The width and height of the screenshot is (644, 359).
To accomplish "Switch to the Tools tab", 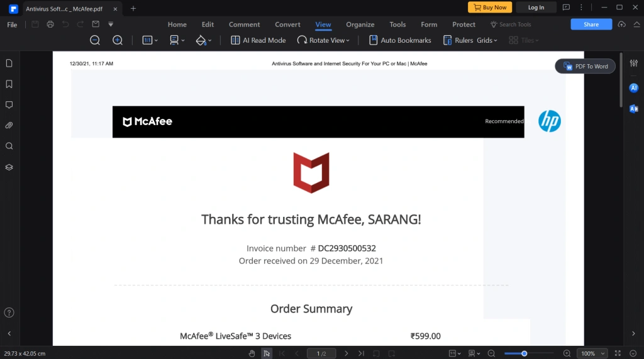I will pos(397,25).
